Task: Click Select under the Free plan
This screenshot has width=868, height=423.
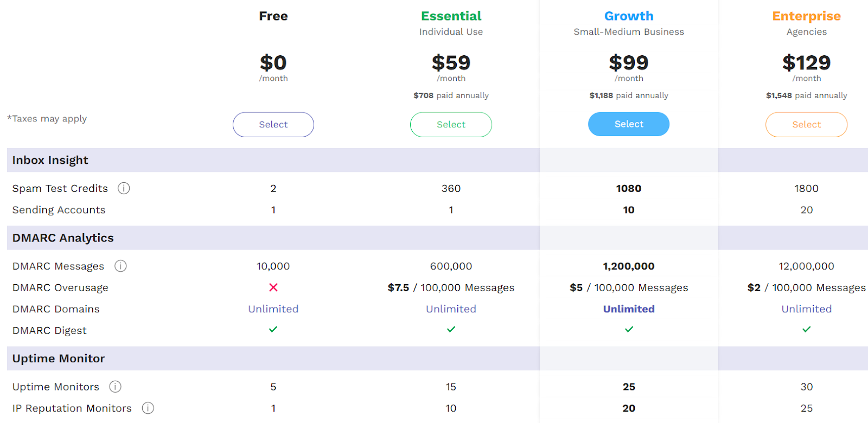Action: pos(273,124)
